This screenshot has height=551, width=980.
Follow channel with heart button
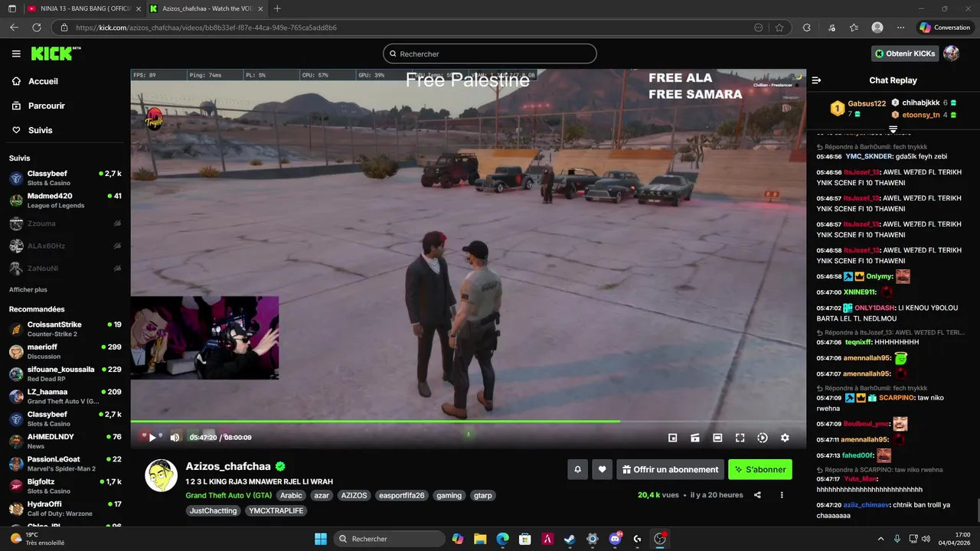click(x=603, y=470)
